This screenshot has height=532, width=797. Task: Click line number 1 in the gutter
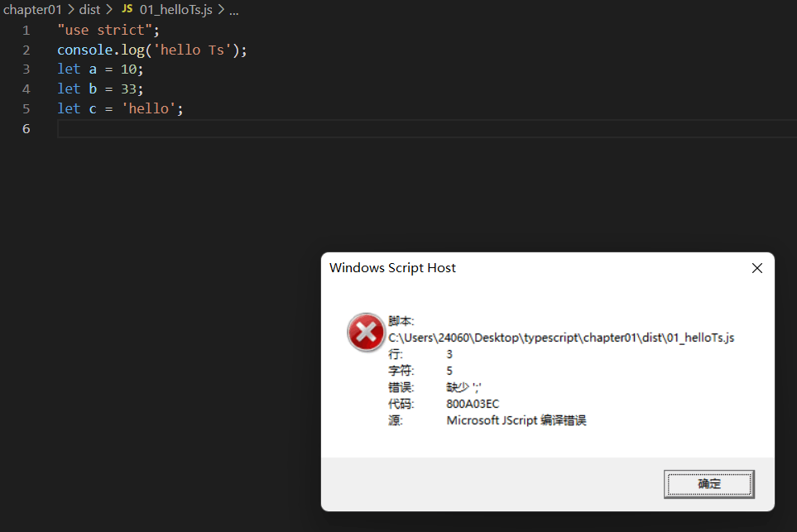[26, 30]
